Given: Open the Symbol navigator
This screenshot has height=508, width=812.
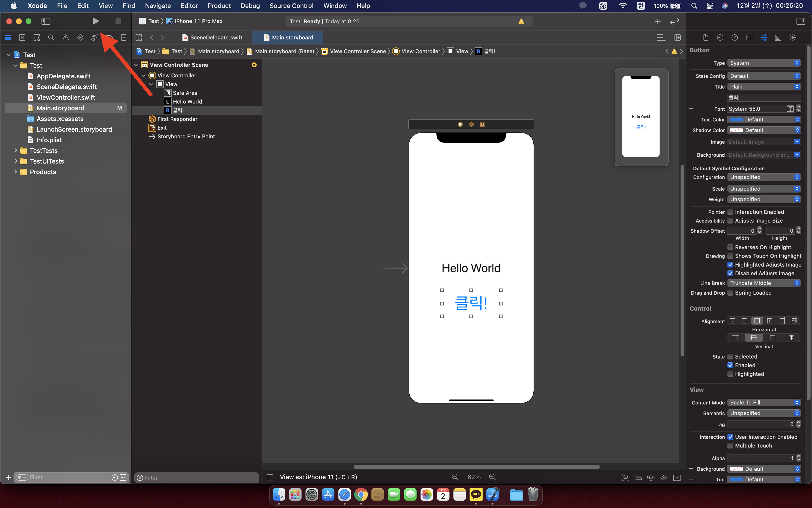Looking at the screenshot, I should click(36, 38).
